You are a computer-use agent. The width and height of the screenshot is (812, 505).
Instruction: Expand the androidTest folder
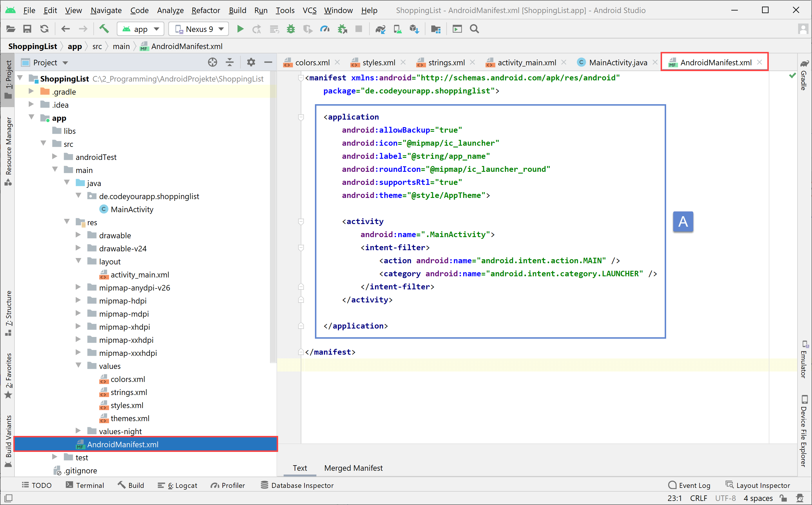[55, 156]
